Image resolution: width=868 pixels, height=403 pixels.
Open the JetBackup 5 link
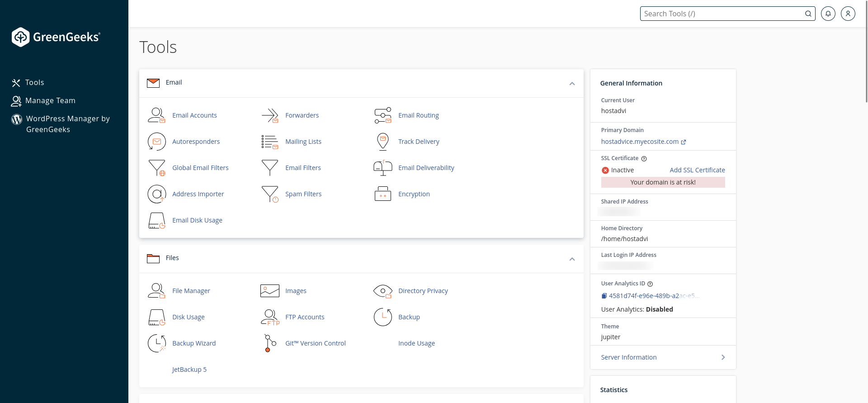point(189,370)
